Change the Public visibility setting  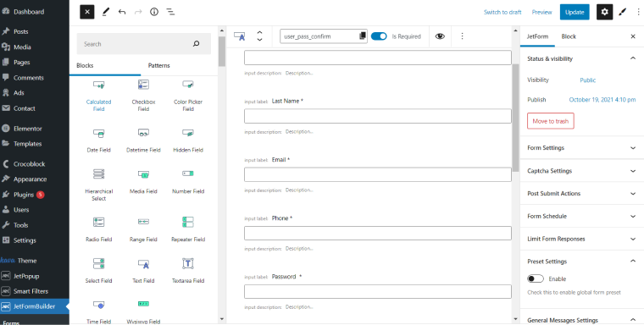588,80
